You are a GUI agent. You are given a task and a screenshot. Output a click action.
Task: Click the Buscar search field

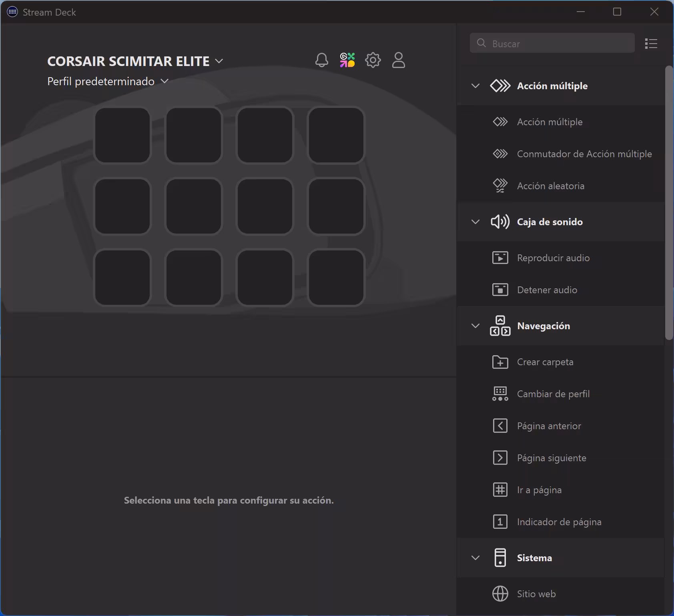pos(552,43)
